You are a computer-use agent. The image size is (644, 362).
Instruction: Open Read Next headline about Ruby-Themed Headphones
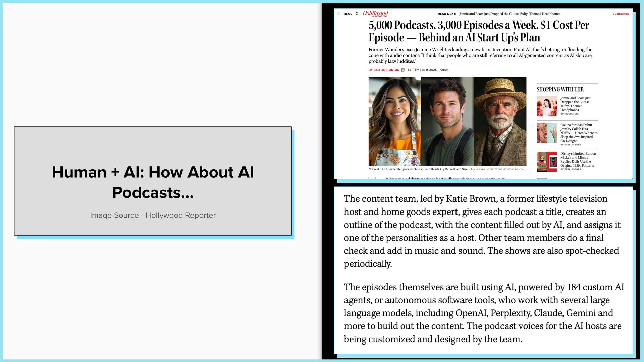(x=509, y=14)
